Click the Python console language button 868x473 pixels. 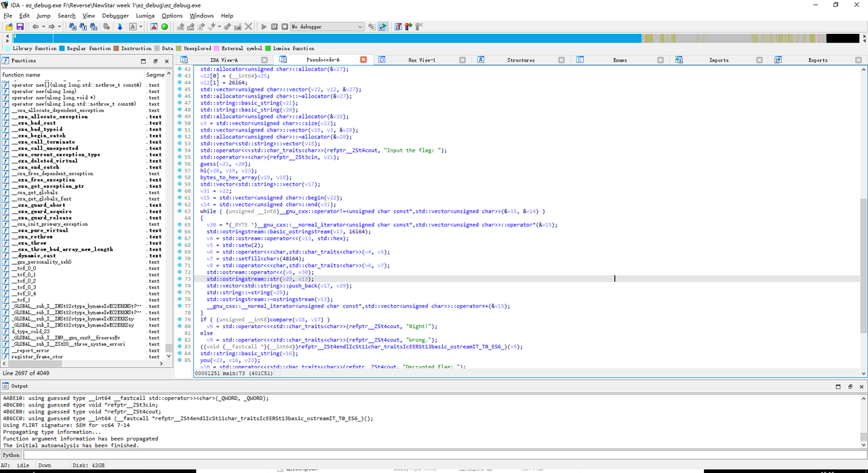[11, 455]
